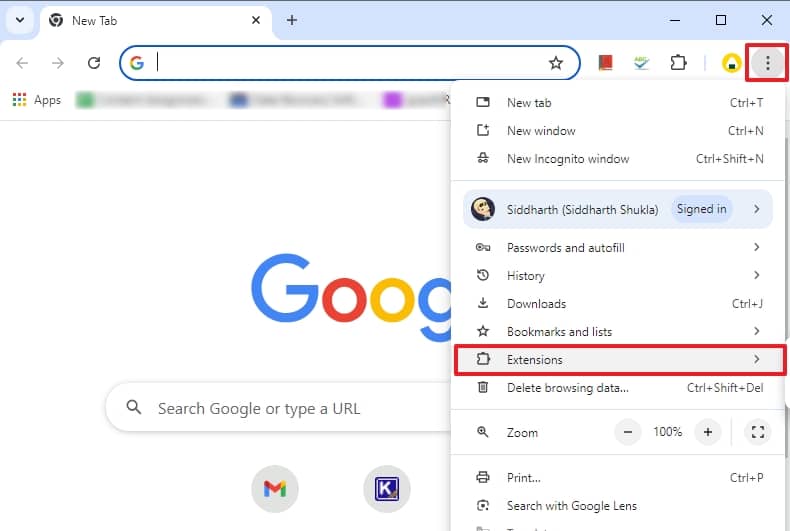Expand the History submenu
This screenshot has width=790, height=531.
pos(619,276)
